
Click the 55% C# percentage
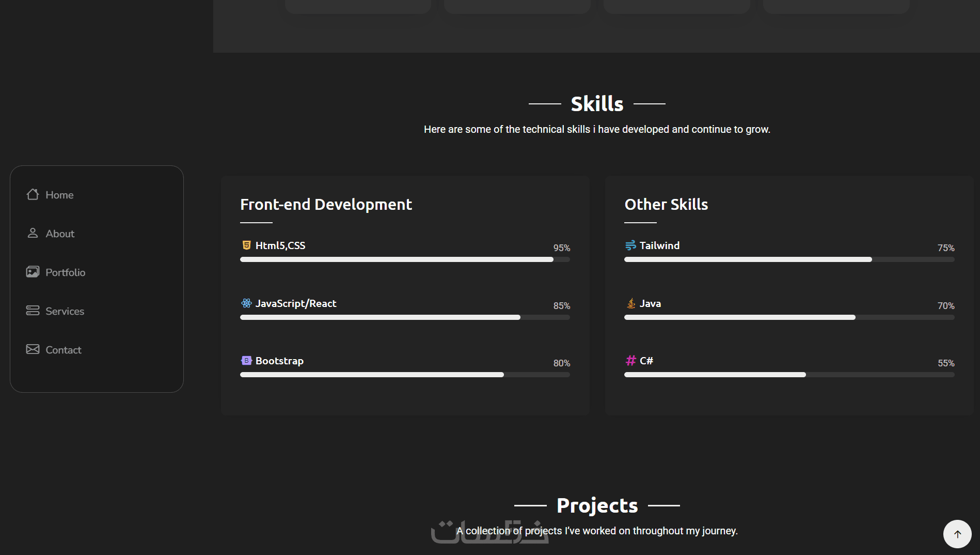click(x=946, y=363)
